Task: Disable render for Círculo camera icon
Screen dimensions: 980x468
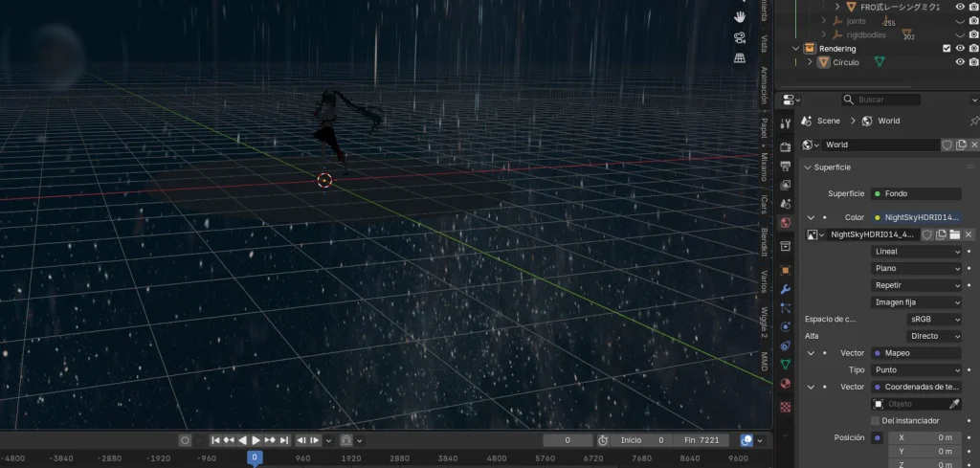Action: point(973,62)
